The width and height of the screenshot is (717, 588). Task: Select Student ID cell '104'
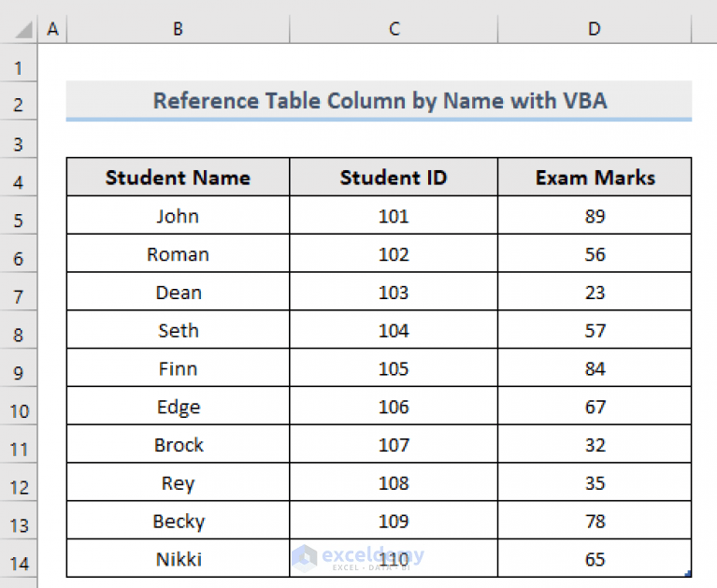(394, 330)
